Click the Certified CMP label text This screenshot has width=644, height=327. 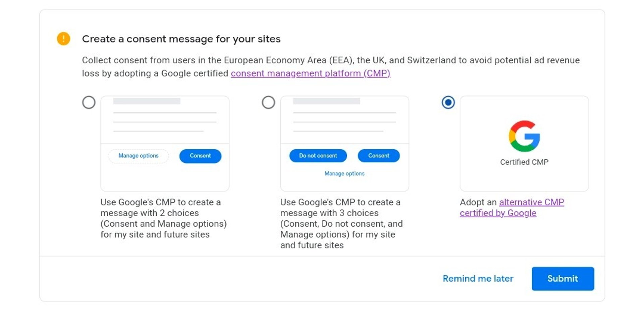point(524,162)
